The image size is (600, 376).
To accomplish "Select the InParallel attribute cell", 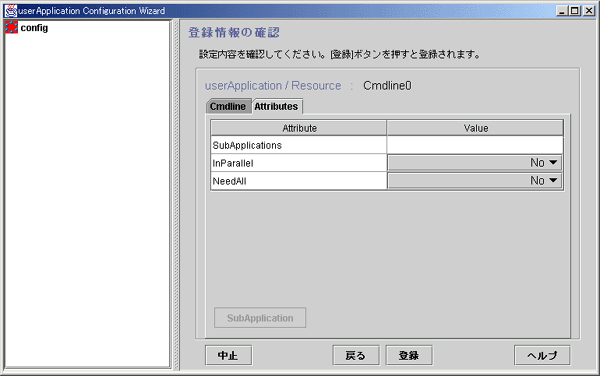I will click(298, 163).
